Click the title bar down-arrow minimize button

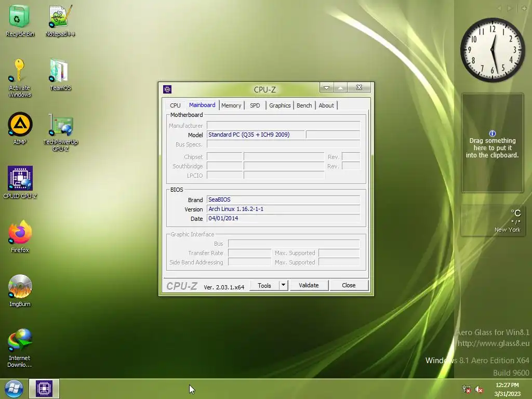(x=326, y=87)
